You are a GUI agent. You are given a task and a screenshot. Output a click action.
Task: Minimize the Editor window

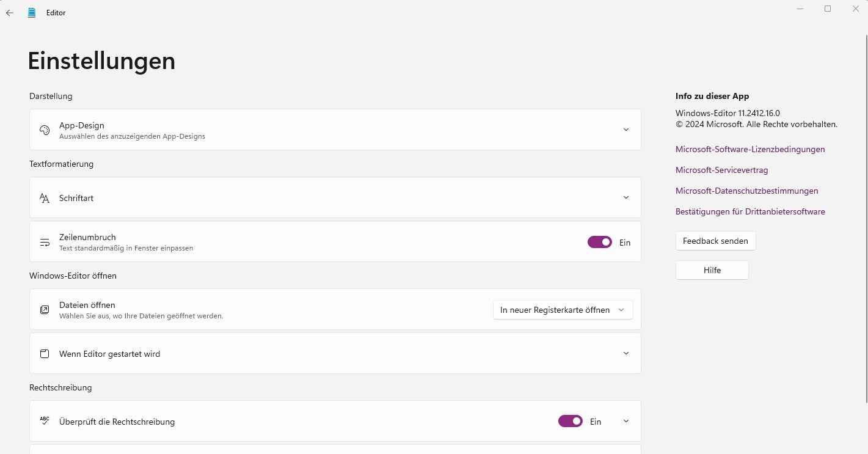[800, 9]
